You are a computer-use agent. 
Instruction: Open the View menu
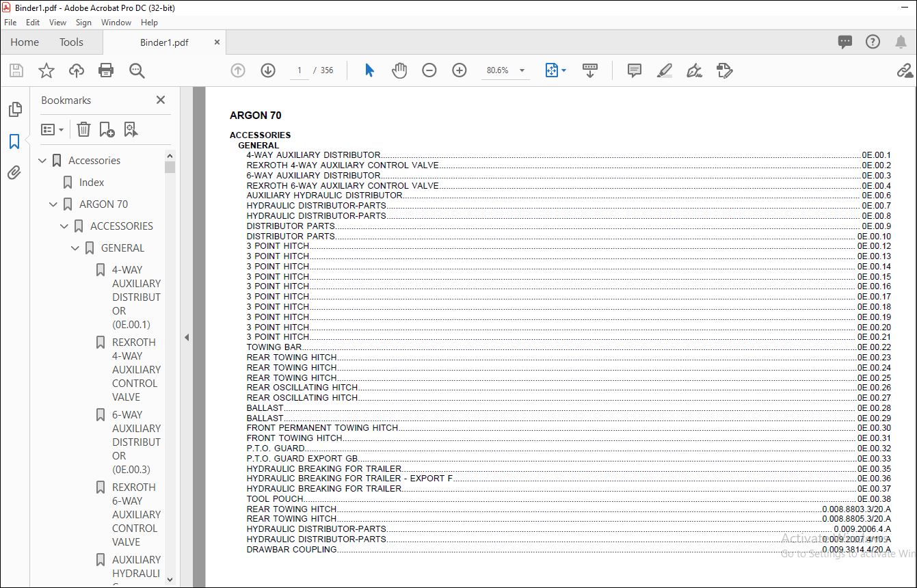pyautogui.click(x=58, y=23)
